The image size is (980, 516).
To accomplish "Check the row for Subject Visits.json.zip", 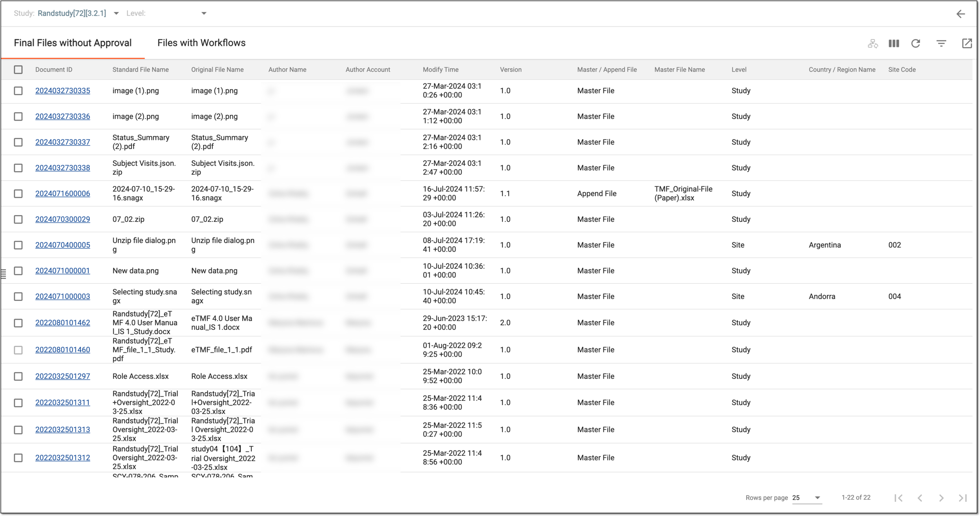I will pos(18,168).
